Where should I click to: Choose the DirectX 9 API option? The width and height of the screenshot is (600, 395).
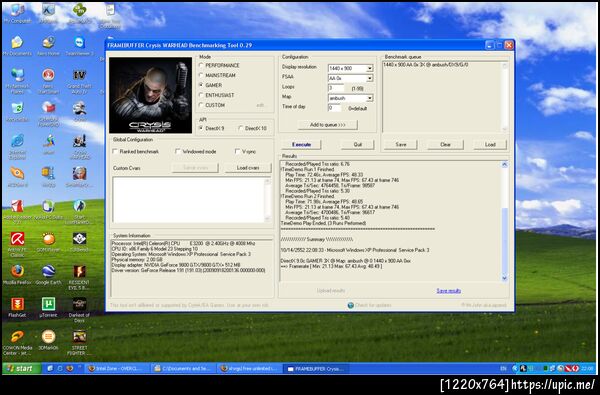pyautogui.click(x=201, y=128)
